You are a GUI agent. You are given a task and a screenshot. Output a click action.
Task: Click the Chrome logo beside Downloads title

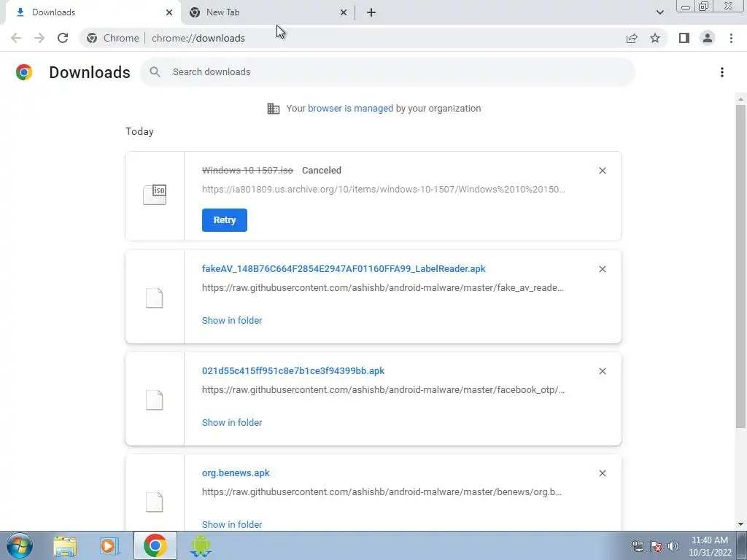(x=24, y=72)
